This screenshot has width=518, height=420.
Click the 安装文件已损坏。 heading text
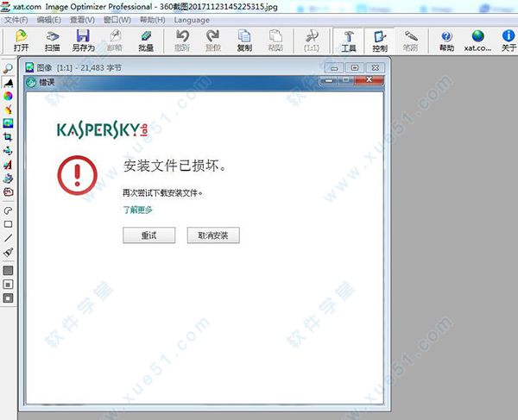174,166
